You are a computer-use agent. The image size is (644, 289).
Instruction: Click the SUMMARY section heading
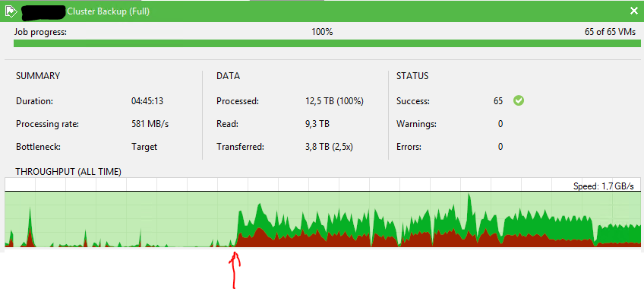[38, 76]
